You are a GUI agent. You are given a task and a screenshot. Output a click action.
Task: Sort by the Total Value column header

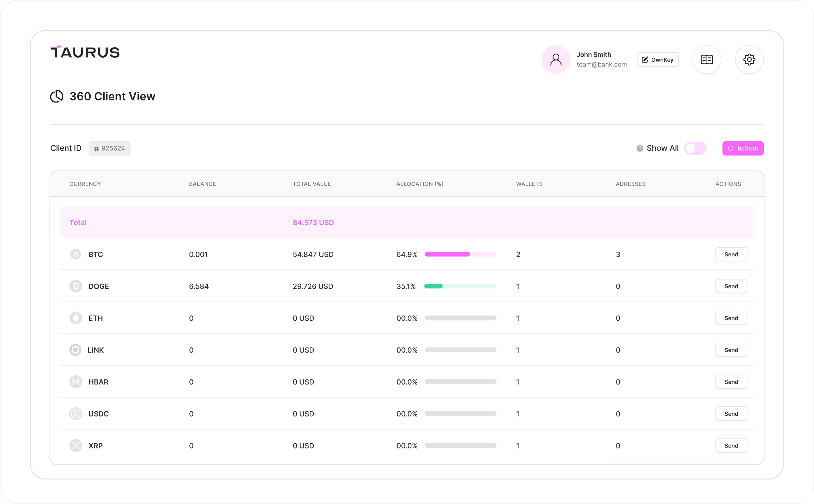[x=312, y=184]
